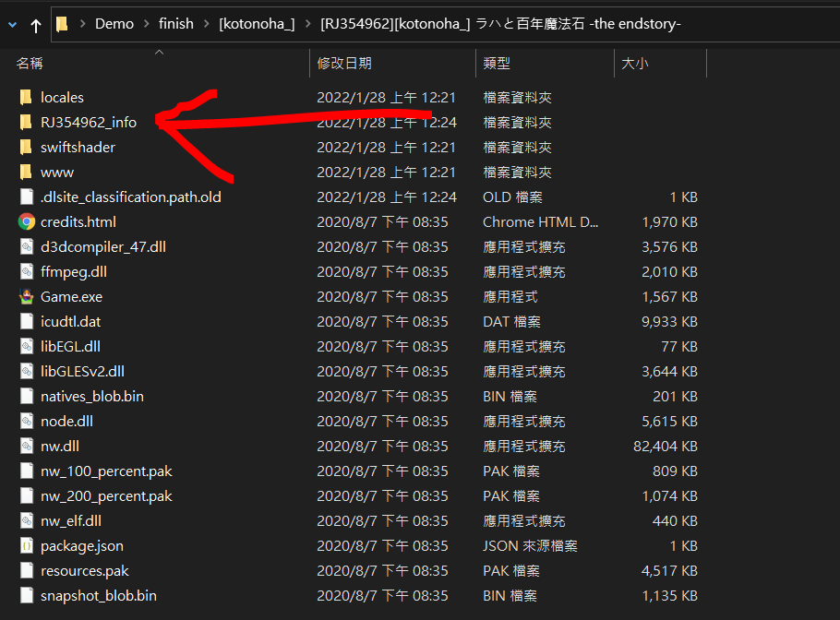Select the resources.pak file name
The image size is (840, 620).
tap(85, 570)
